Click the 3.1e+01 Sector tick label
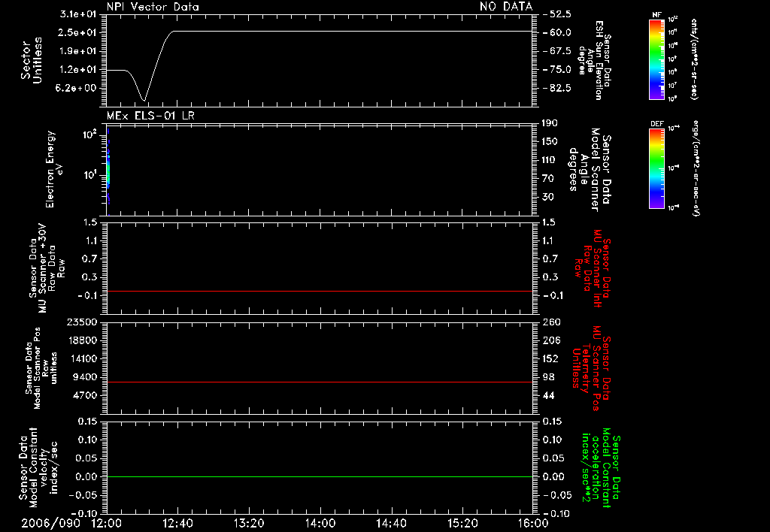Image resolution: width=770 pixels, height=532 pixels. click(78, 14)
